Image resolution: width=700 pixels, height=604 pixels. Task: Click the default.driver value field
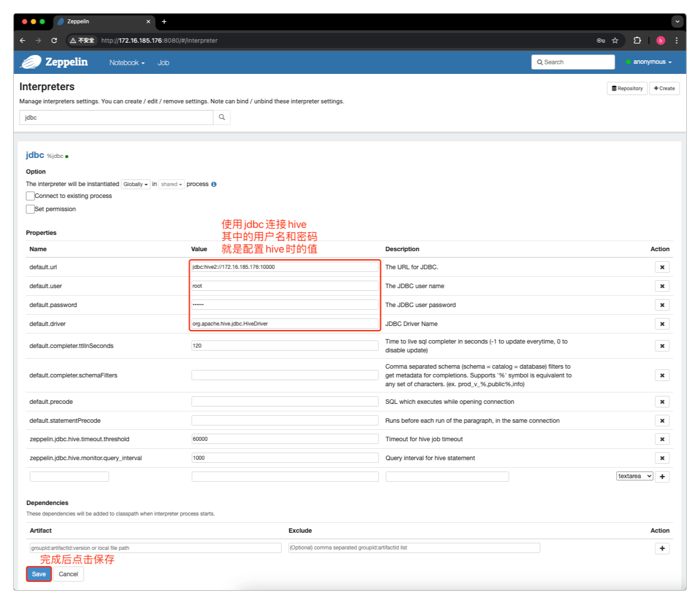tap(285, 324)
